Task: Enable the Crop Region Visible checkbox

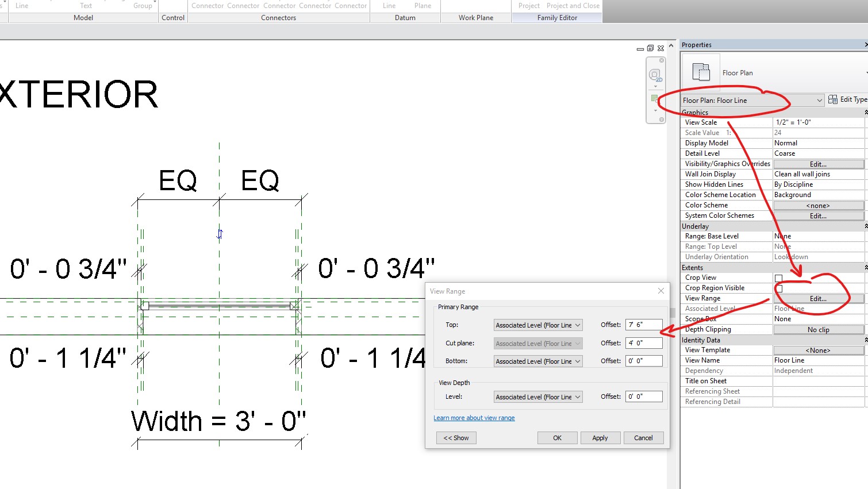Action: [779, 288]
